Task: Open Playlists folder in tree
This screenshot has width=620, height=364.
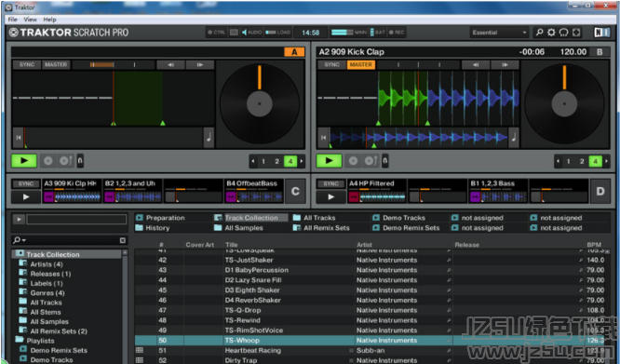Action: pyautogui.click(x=35, y=341)
